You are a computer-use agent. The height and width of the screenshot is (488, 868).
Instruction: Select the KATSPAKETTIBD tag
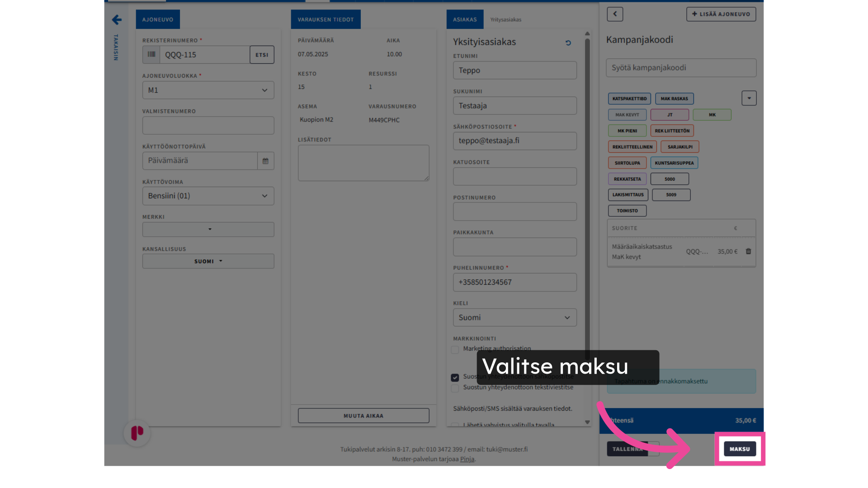coord(629,99)
